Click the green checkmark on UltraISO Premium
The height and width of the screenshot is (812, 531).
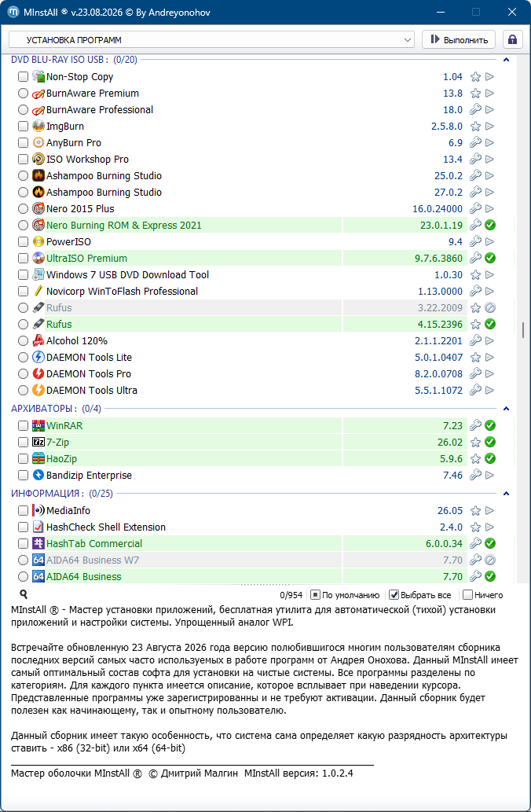pyautogui.click(x=490, y=258)
